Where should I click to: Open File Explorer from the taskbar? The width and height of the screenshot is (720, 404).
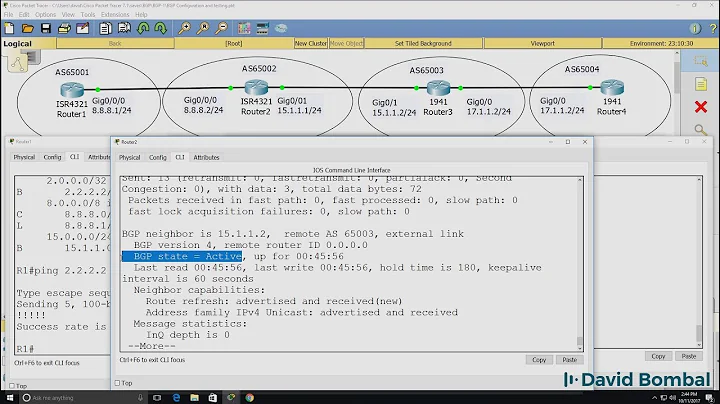194,398
